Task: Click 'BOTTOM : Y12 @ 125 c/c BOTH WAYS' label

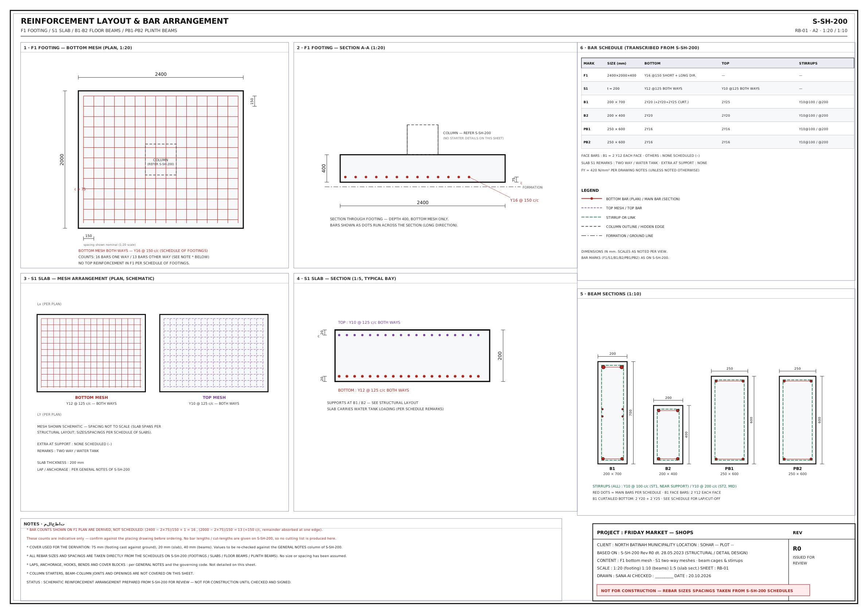Action: [x=373, y=390]
